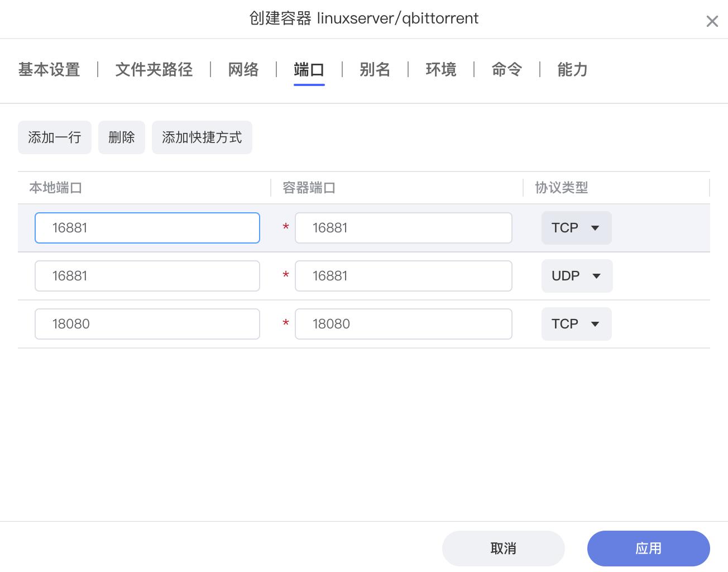This screenshot has height=572, width=728.
Task: Click the 添加快捷方式 button
Action: click(202, 137)
